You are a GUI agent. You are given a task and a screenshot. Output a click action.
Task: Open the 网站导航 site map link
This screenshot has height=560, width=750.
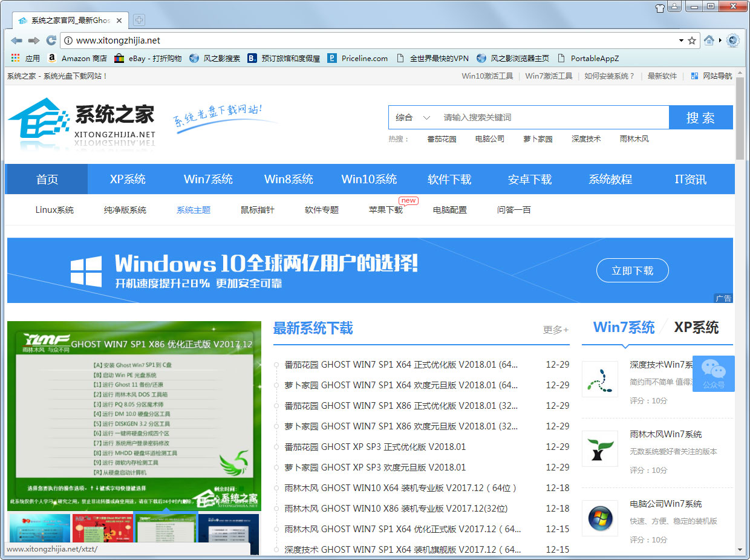click(711, 76)
